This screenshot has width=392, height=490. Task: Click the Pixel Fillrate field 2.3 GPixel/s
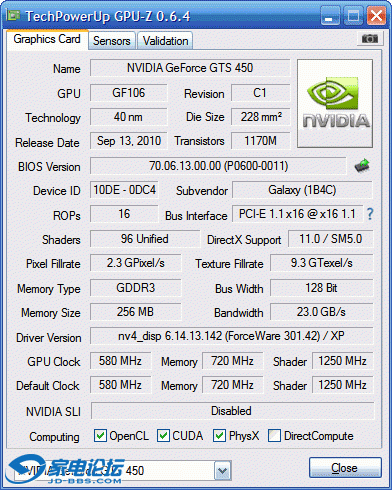[x=136, y=263]
